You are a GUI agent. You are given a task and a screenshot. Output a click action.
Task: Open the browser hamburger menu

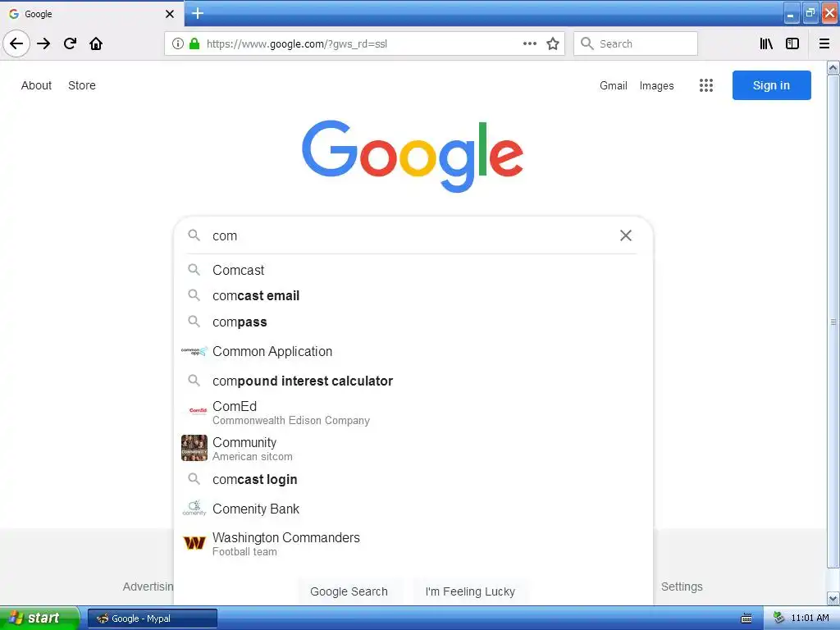824,43
